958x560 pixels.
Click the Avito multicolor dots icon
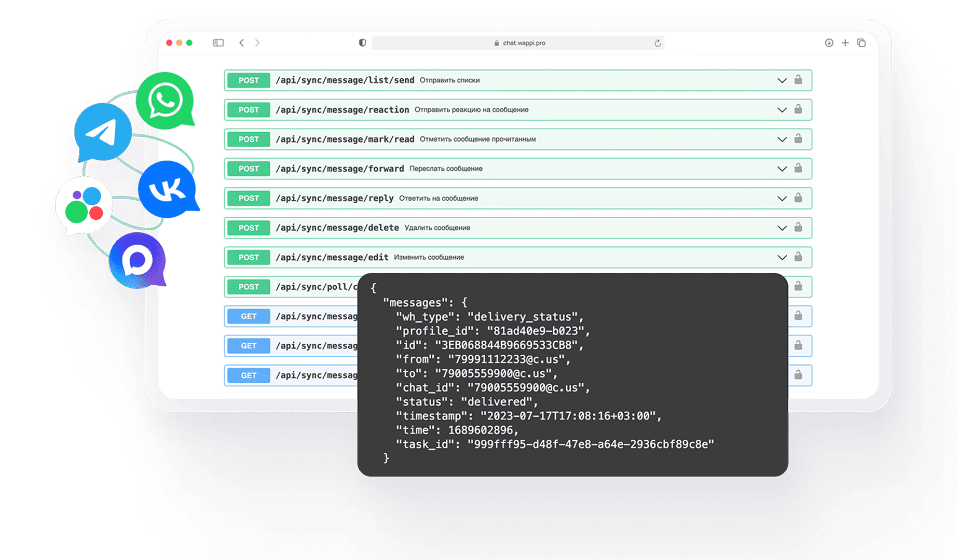click(x=84, y=205)
